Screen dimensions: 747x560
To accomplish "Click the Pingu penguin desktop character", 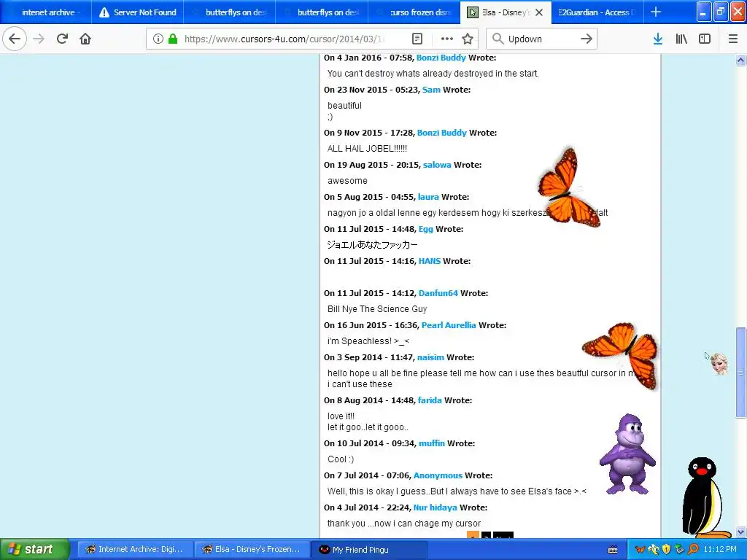I will [x=705, y=497].
